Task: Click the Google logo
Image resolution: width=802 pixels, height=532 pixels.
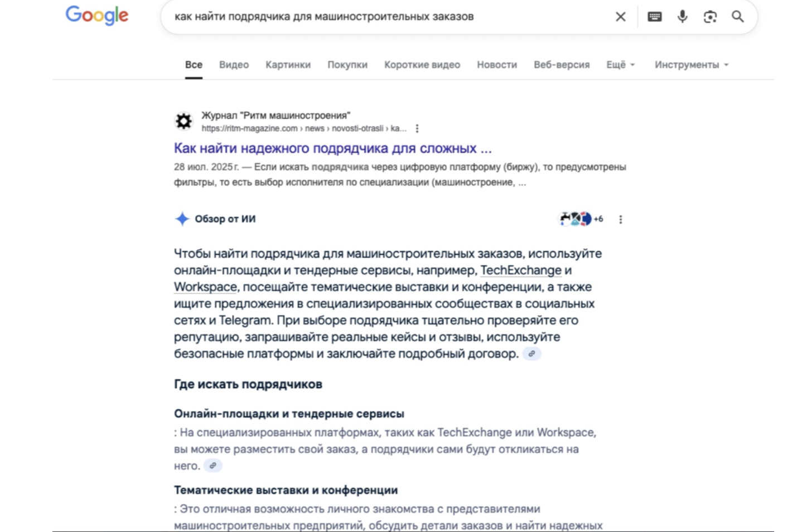Action: pyautogui.click(x=97, y=16)
